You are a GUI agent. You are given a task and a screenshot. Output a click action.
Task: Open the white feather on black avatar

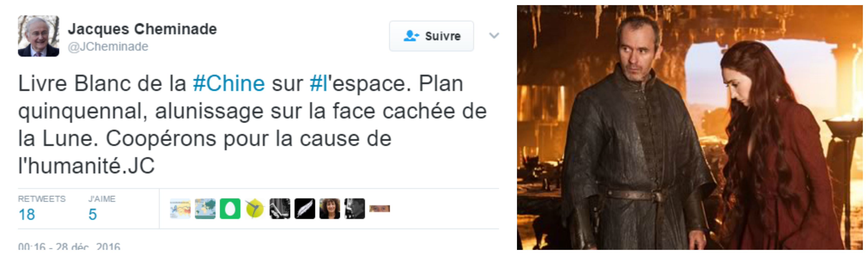pos(305,209)
